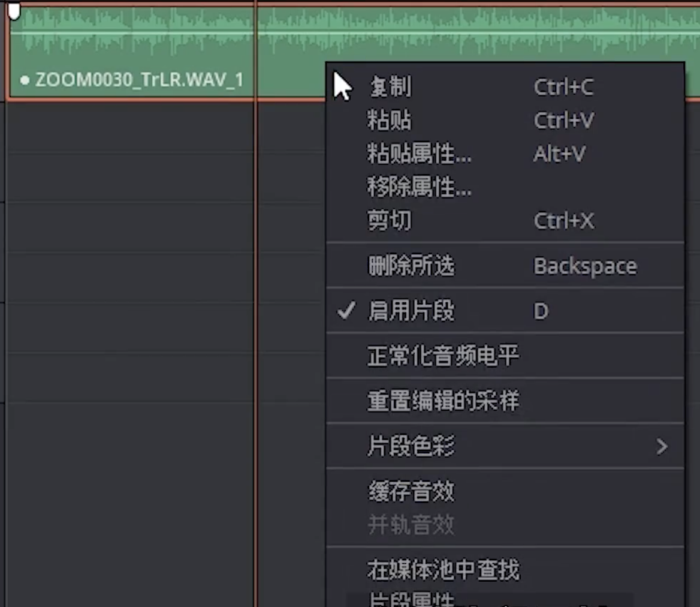This screenshot has height=607, width=700.
Task: Click the greyed-out 并轨音效 entry
Action: click(x=411, y=525)
